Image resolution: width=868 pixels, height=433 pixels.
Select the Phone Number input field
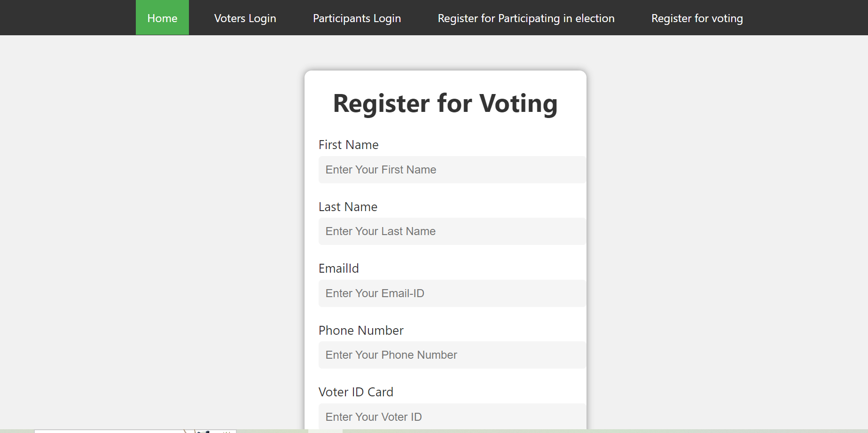pos(452,355)
